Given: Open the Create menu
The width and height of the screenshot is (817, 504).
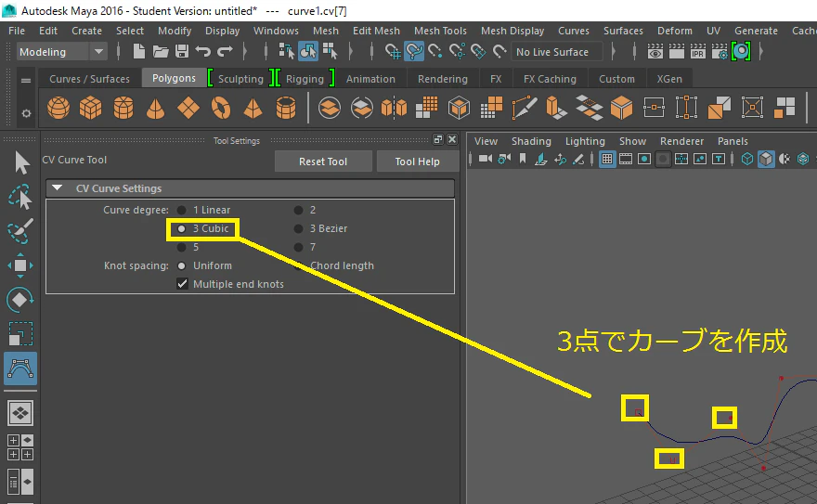Looking at the screenshot, I should (86, 31).
